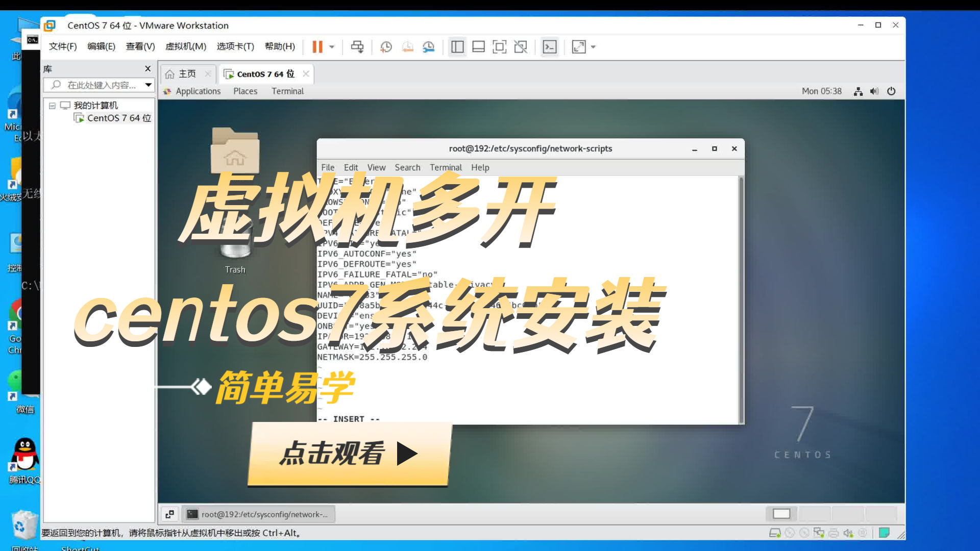
Task: Click the teal message log icon
Action: tap(884, 533)
